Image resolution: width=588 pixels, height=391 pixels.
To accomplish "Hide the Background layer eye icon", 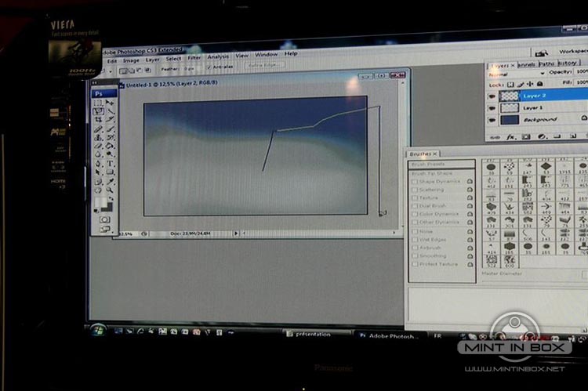I will 492,121.
